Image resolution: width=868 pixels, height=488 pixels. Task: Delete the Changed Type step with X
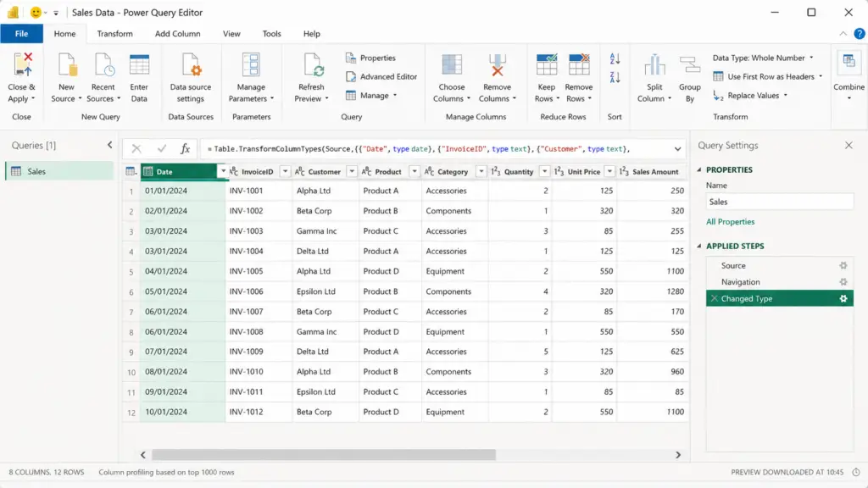pyautogui.click(x=714, y=298)
